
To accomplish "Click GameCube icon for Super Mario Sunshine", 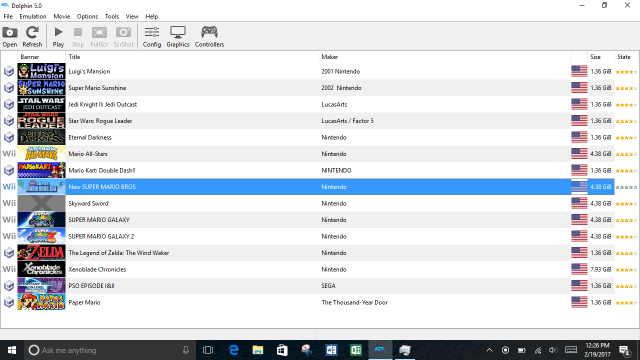I will click(x=9, y=88).
